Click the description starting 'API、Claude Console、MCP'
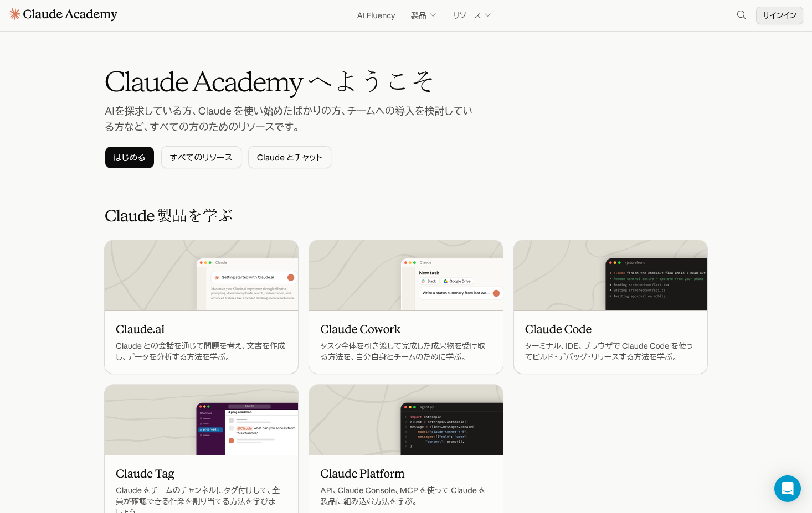The width and height of the screenshot is (812, 513). pyautogui.click(x=403, y=496)
